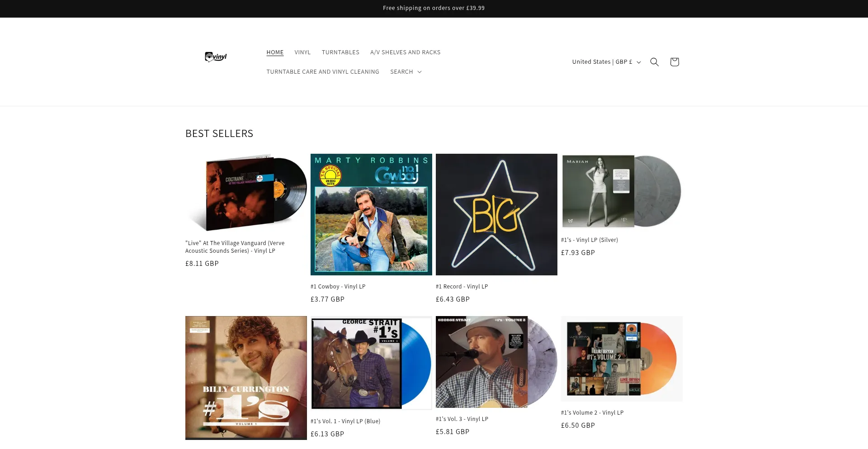Screen dimensions: 868x449
Task: Open the Mariah #1's silver vinyl image
Action: coord(622,191)
